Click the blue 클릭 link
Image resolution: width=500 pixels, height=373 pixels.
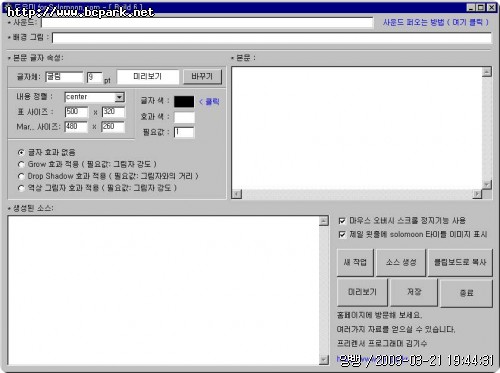(209, 102)
